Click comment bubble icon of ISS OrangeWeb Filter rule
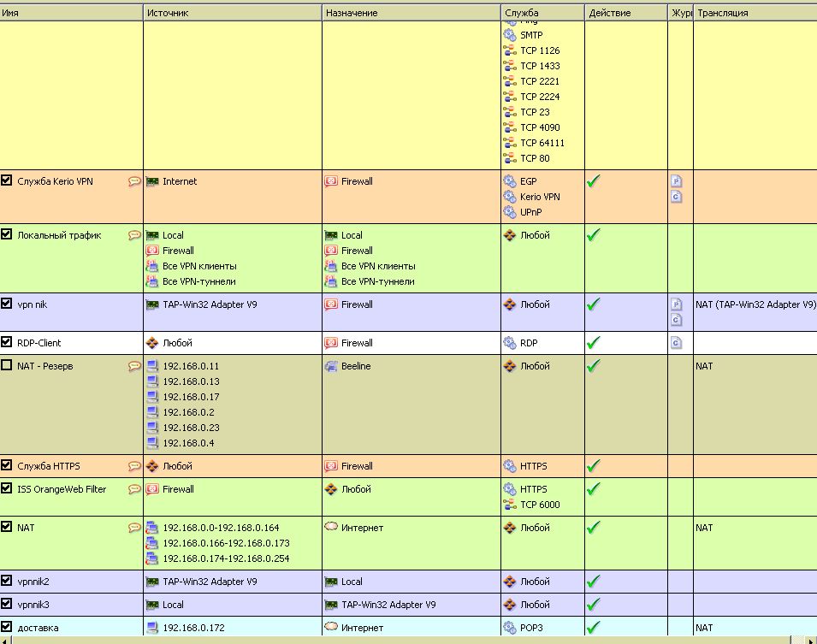Viewport: 817px width, 644px height. click(134, 488)
